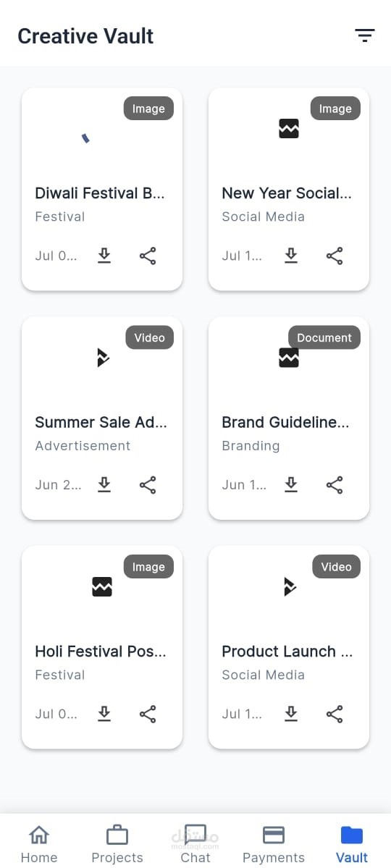Go to the Home tab
391x868 pixels.
tap(39, 844)
